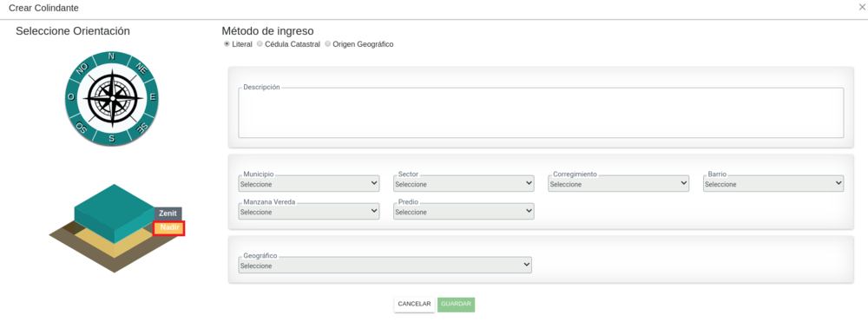Choose the Zenit orientation label
The width and height of the screenshot is (868, 322).
168,214
